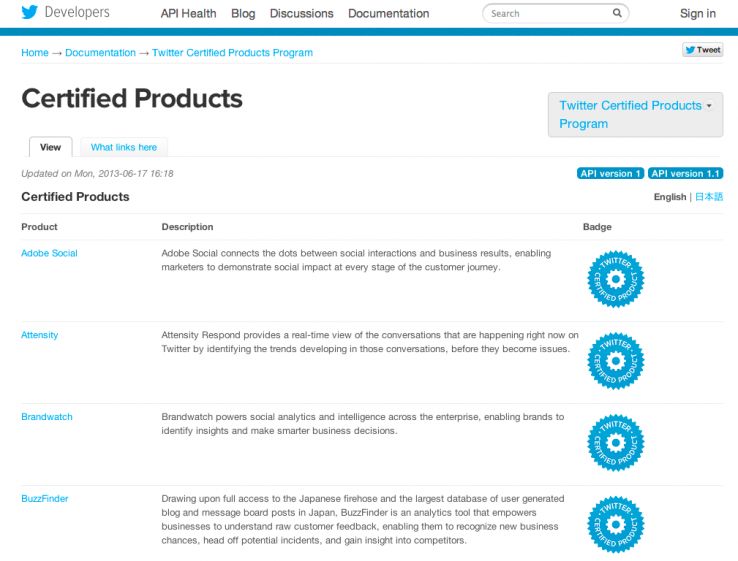Open the Documentation menu
738x561 pixels.
coord(388,14)
